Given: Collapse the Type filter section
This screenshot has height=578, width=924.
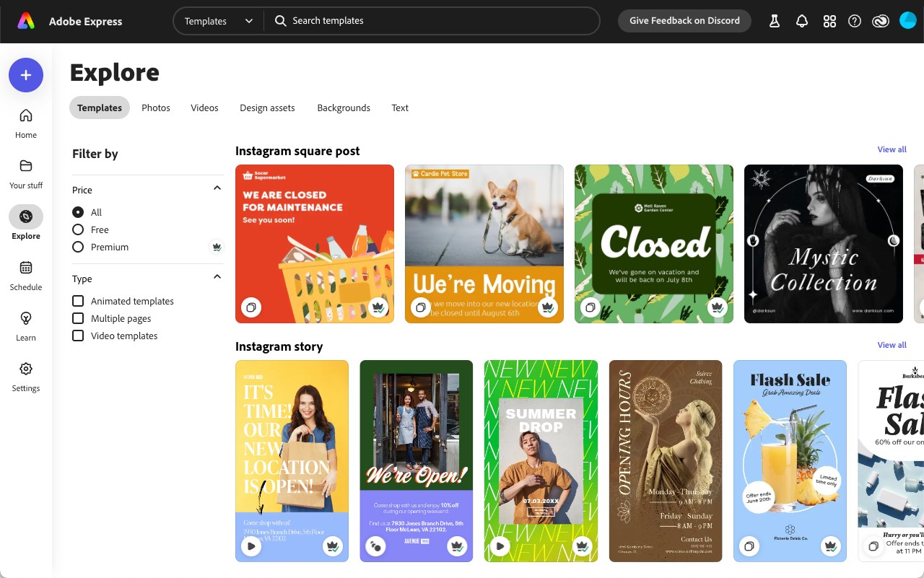Looking at the screenshot, I should (x=217, y=276).
